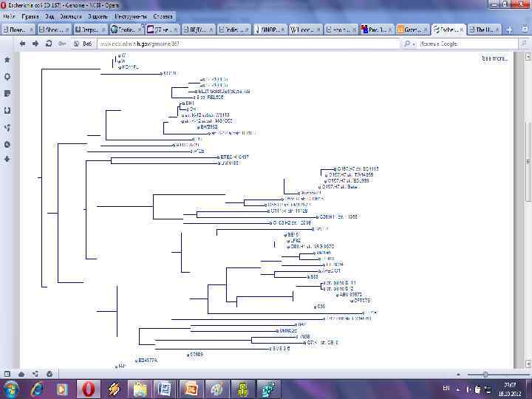Click the 'Веб' site badge in address bar
This screenshot has width=532, height=399.
pos(83,44)
